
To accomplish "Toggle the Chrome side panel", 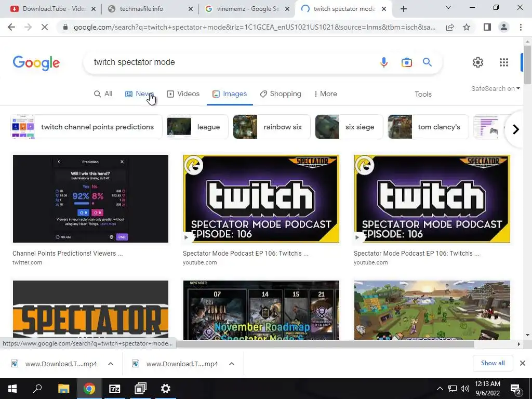I will coord(487,27).
